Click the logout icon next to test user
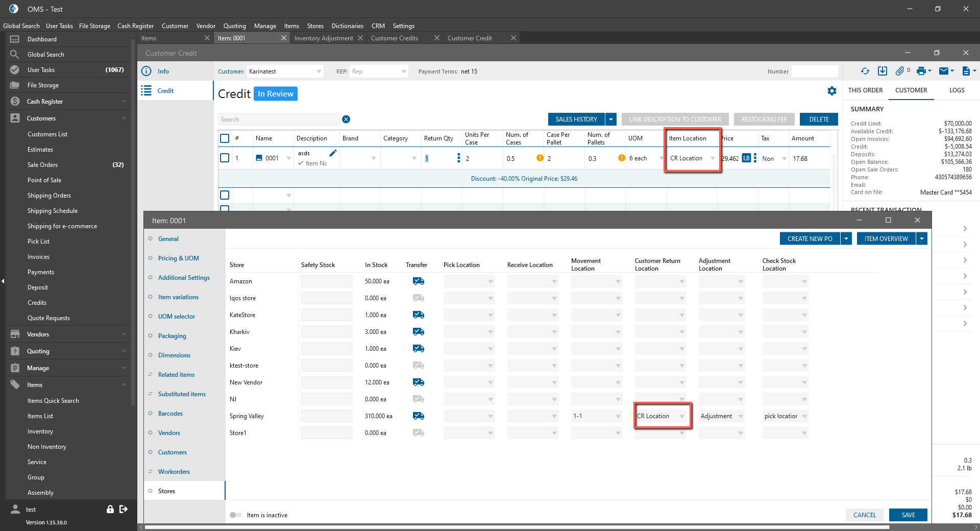Viewport: 980px width, 531px height. [x=124, y=509]
